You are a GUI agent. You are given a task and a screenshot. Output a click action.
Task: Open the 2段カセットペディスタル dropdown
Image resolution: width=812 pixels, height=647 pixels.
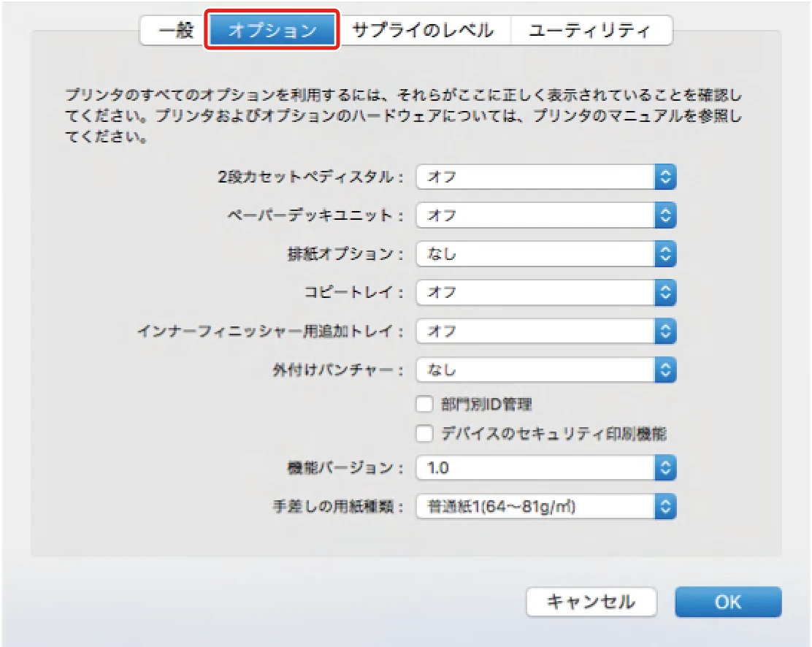point(545,177)
